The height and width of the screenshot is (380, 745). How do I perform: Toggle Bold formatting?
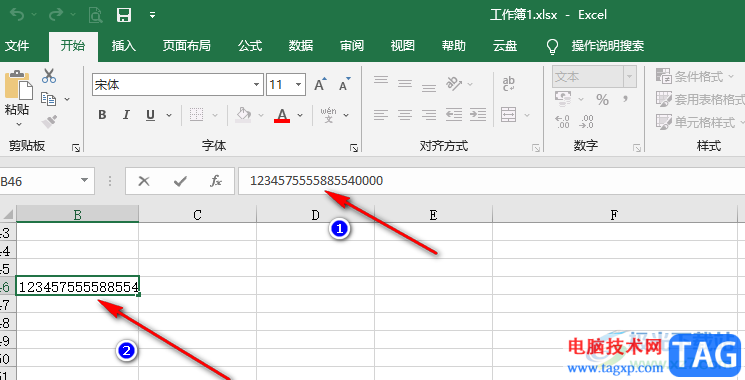[x=102, y=114]
